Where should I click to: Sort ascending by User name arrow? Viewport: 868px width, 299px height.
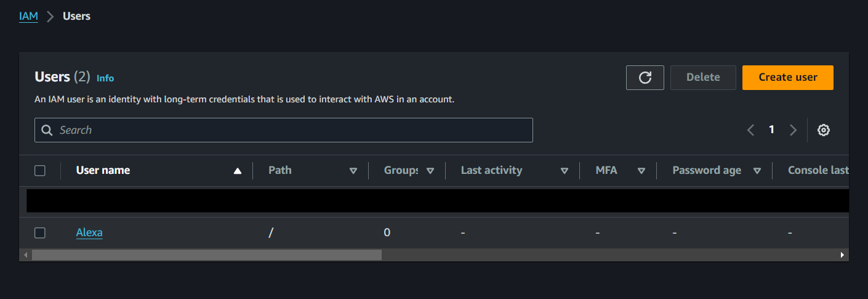click(x=238, y=171)
